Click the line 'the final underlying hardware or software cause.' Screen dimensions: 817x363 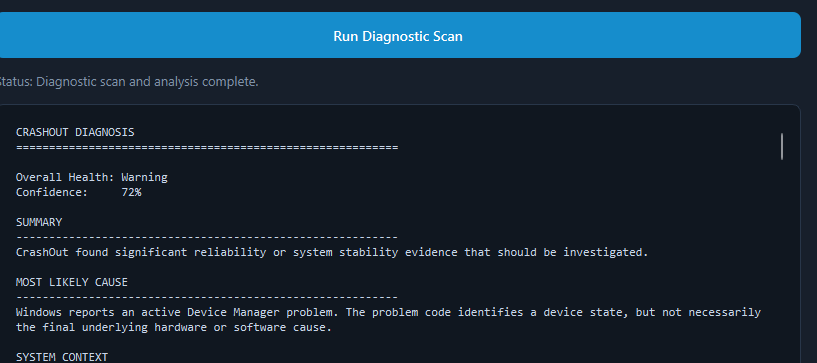(174, 328)
